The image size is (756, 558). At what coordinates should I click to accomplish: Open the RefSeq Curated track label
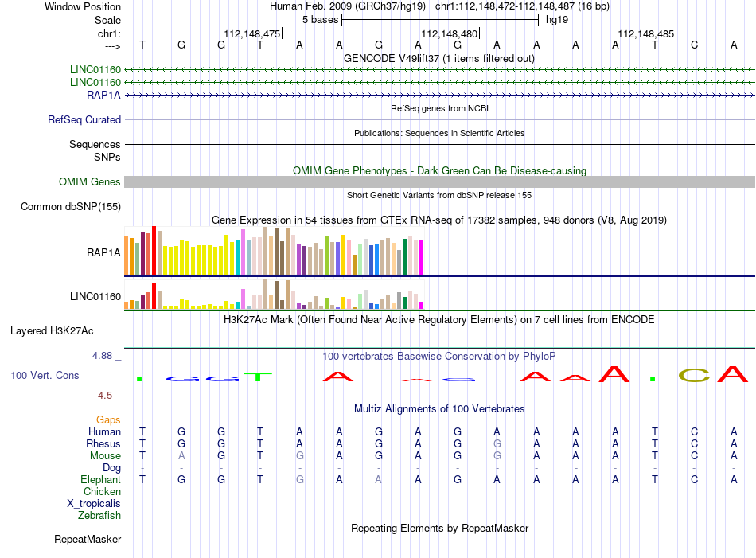click(84, 119)
